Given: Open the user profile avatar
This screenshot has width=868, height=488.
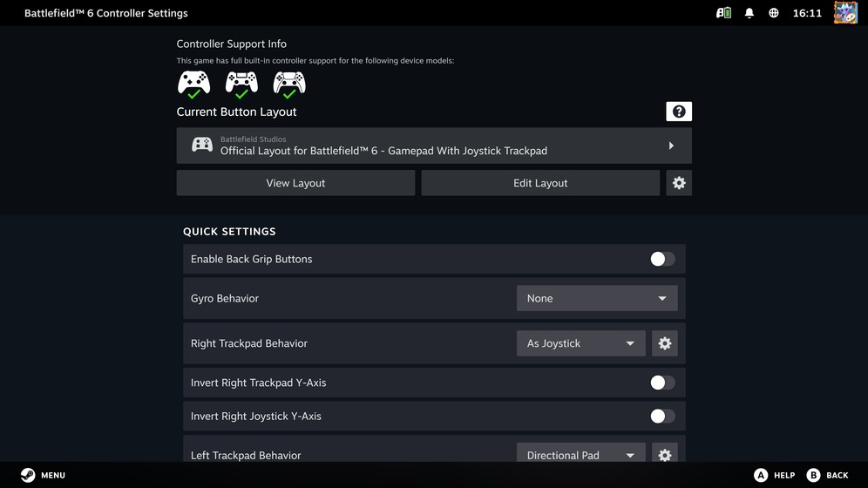Looking at the screenshot, I should click(x=845, y=13).
